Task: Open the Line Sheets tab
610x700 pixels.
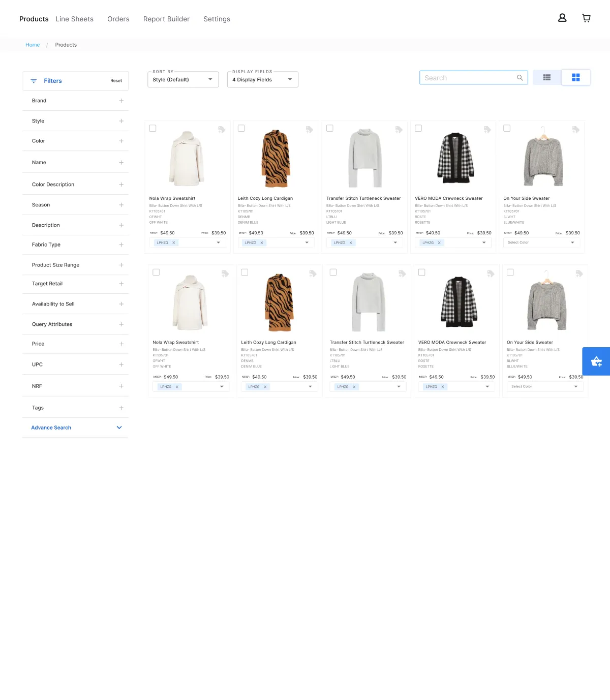Action: click(x=75, y=19)
